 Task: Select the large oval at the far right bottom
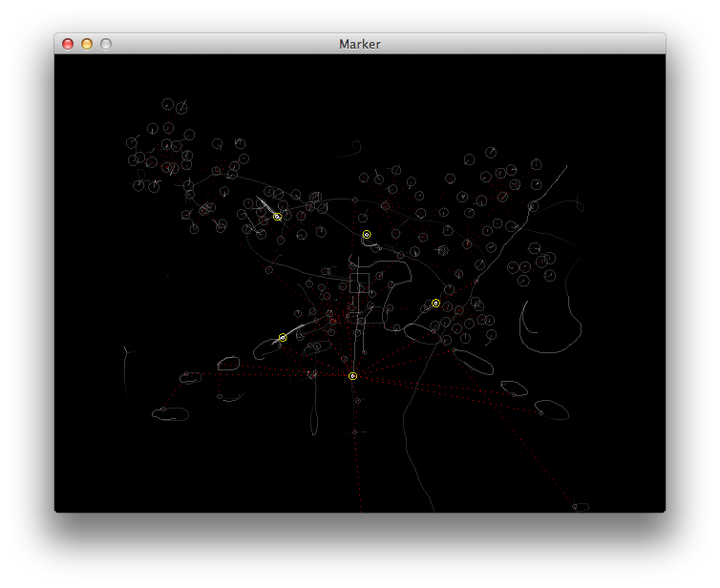click(x=552, y=409)
